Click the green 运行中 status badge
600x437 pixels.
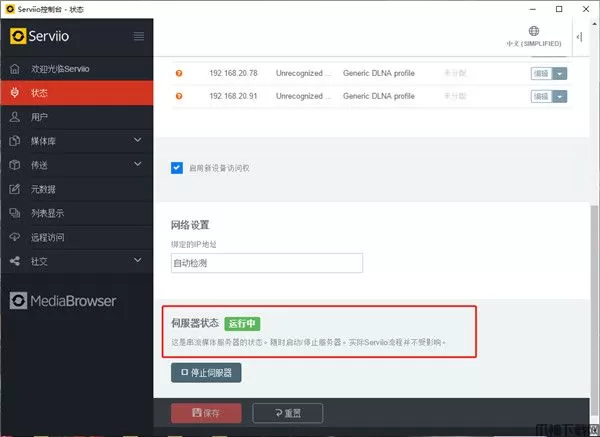pyautogui.click(x=242, y=323)
